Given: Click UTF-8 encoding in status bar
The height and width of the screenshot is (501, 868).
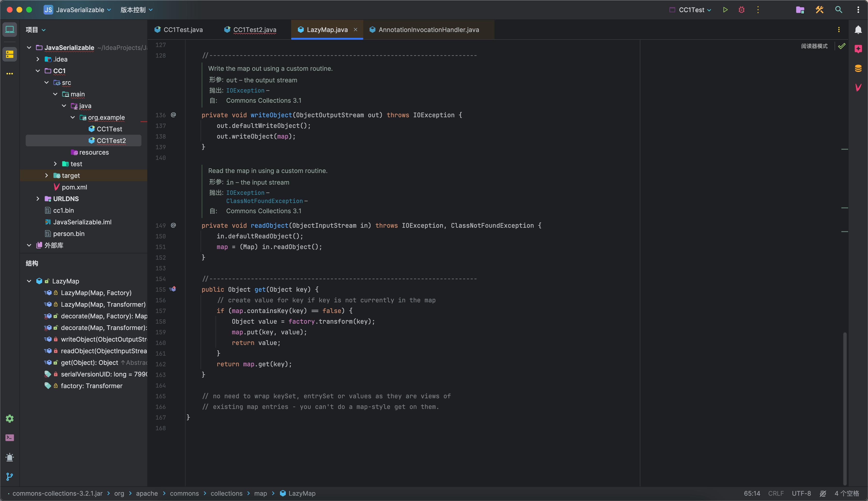Looking at the screenshot, I should [801, 493].
